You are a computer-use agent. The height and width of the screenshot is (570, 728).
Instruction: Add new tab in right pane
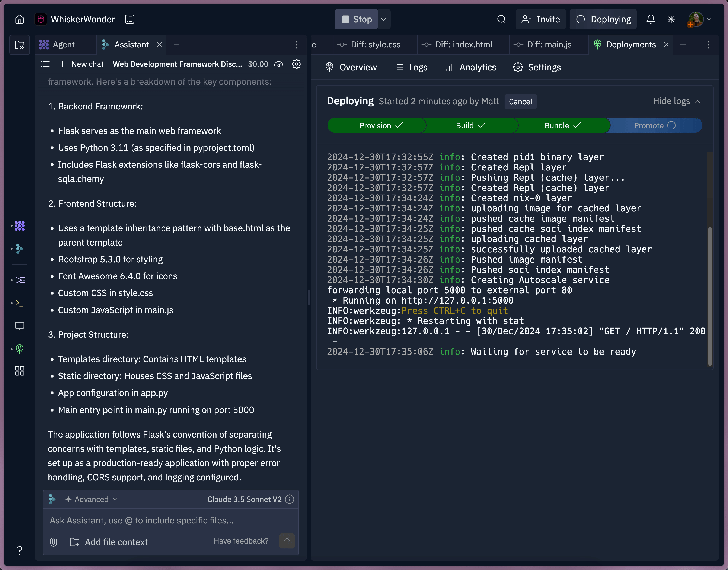click(683, 45)
